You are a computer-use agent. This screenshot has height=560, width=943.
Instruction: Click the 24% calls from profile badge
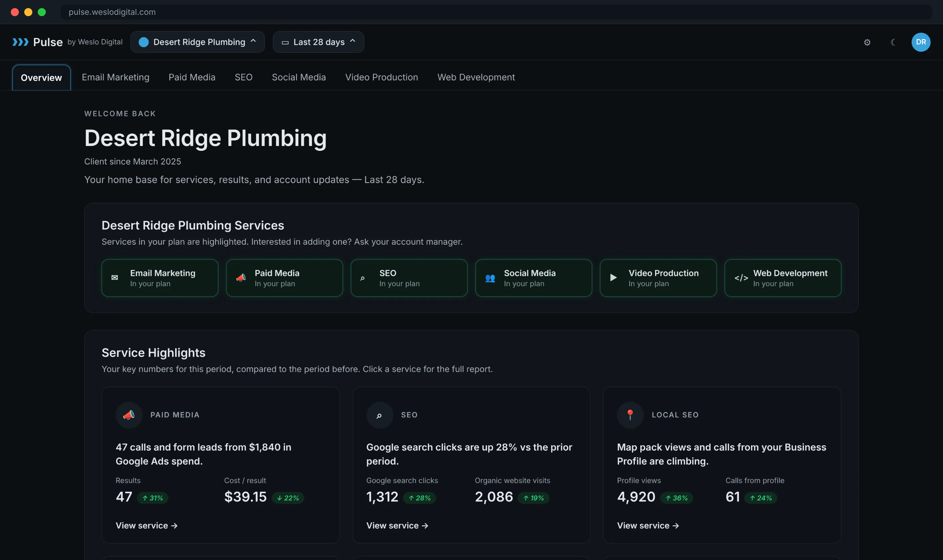pos(760,498)
